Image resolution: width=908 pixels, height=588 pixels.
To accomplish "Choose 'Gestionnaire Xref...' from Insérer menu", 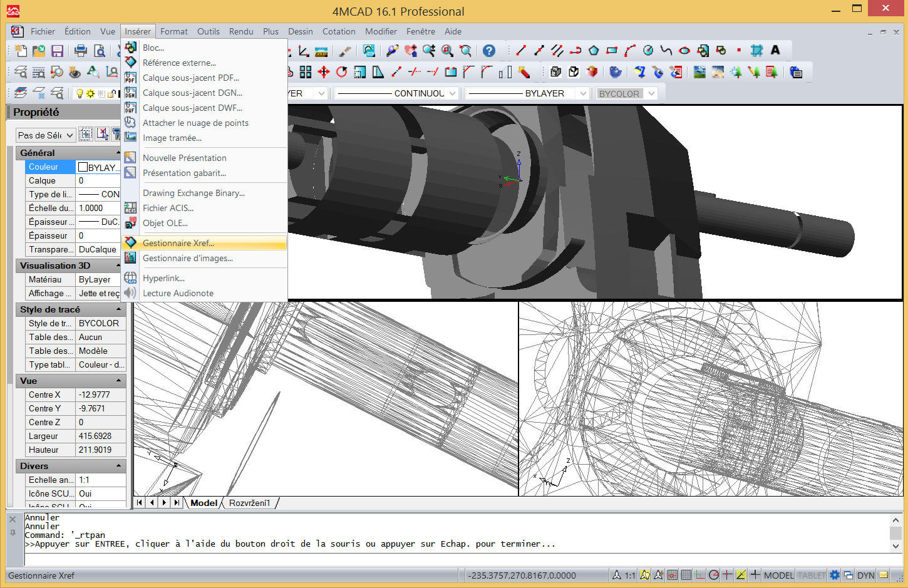I will (x=204, y=243).
